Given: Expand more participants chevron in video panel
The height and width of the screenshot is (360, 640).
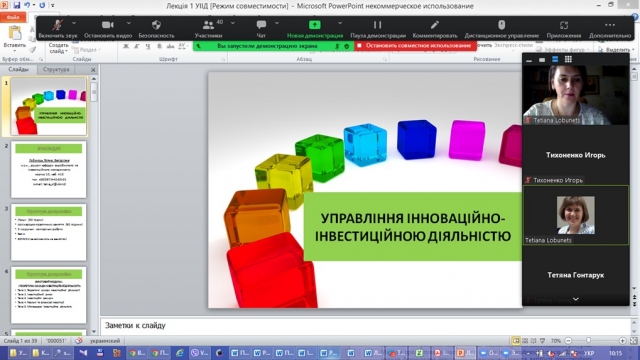Looking at the screenshot, I should click(x=576, y=299).
